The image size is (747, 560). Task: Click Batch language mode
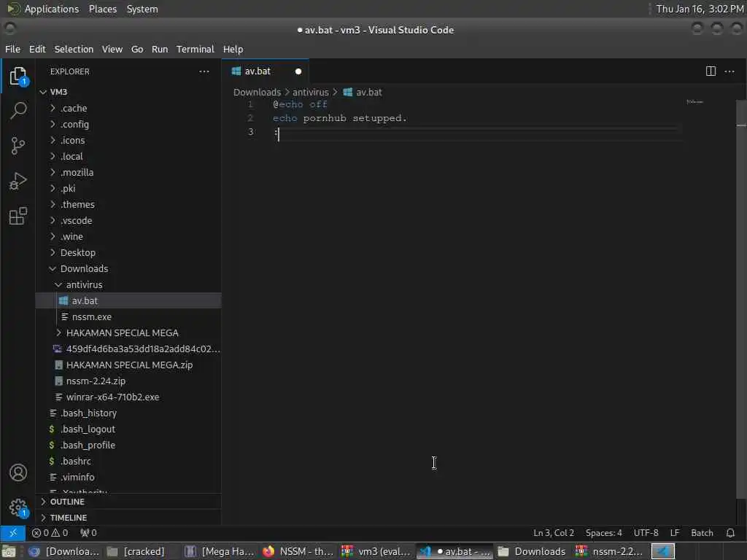[x=702, y=533]
